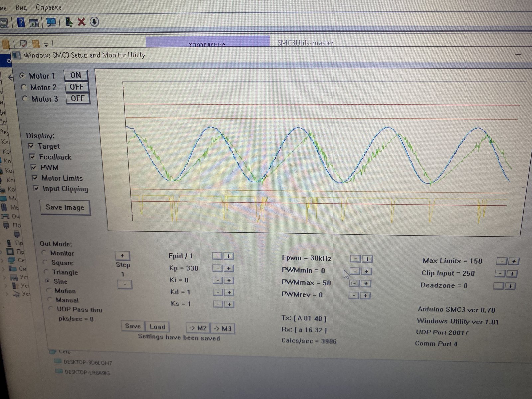Open the Справка menu

(x=49, y=7)
